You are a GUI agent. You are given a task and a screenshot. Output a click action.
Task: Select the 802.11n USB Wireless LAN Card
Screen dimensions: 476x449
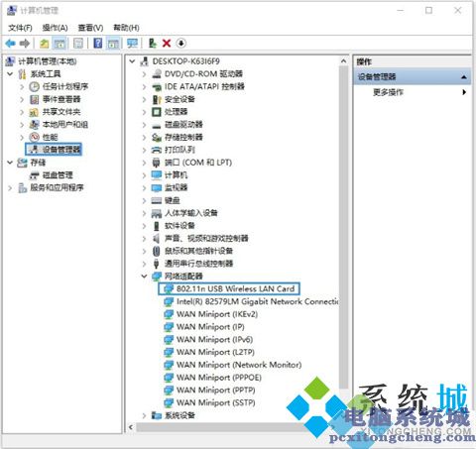[229, 288]
